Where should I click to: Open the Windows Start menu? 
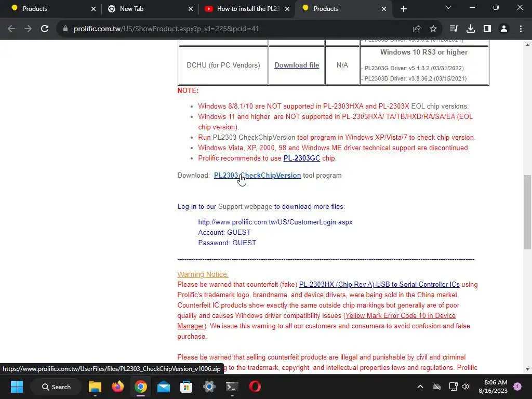click(x=17, y=387)
